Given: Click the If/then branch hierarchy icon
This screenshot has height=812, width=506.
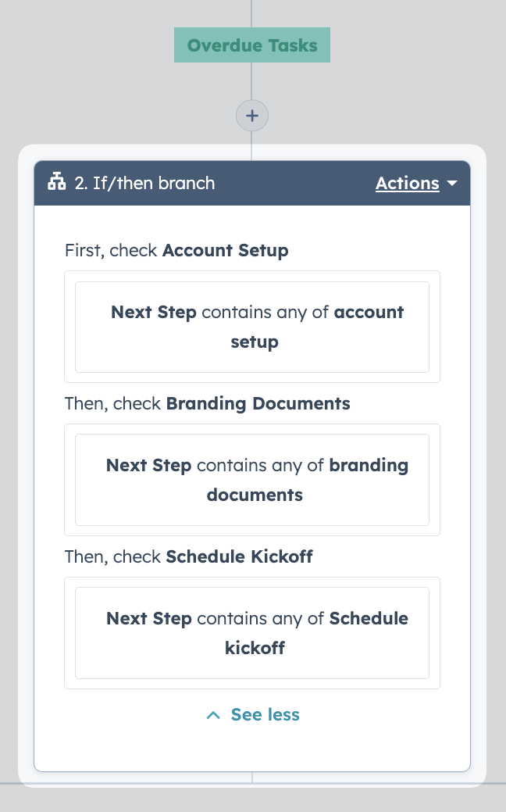Looking at the screenshot, I should point(57,182).
